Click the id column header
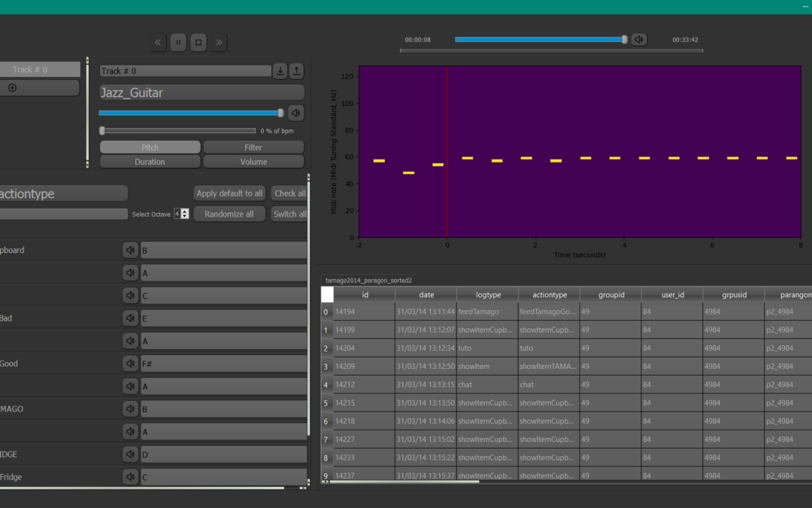This screenshot has width=812, height=508. (x=365, y=294)
